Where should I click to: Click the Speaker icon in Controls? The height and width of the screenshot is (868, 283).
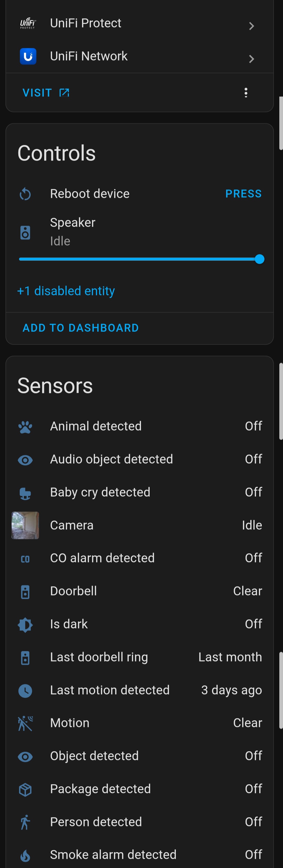(x=25, y=232)
